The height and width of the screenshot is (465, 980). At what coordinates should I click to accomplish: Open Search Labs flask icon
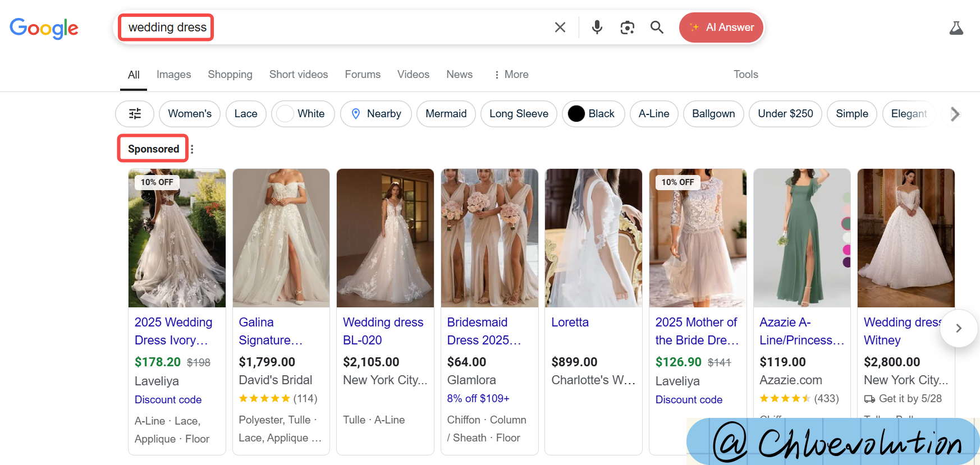coord(956,27)
